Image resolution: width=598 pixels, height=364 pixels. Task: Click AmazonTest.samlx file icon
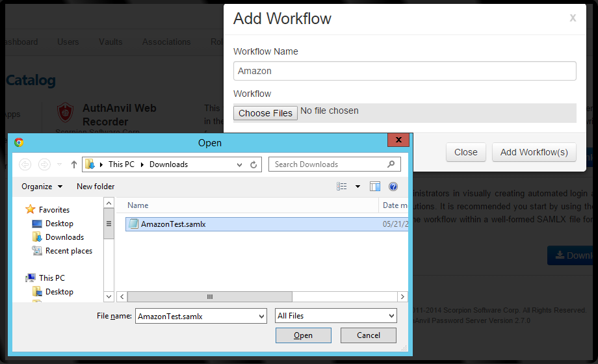pyautogui.click(x=133, y=224)
